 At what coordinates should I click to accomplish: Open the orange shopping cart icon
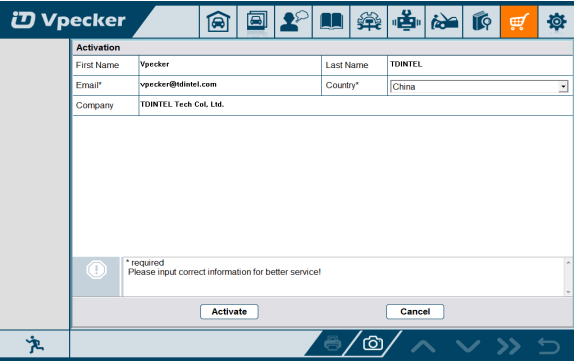tap(519, 22)
